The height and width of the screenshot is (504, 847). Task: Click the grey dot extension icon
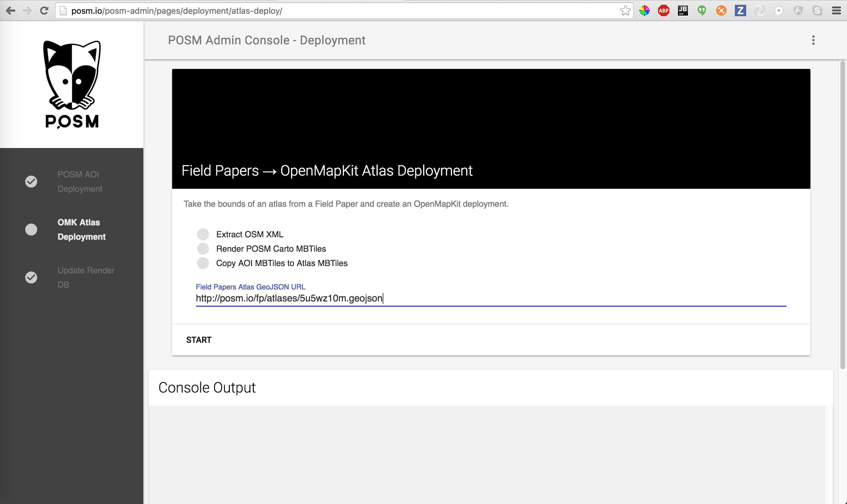[x=779, y=11]
